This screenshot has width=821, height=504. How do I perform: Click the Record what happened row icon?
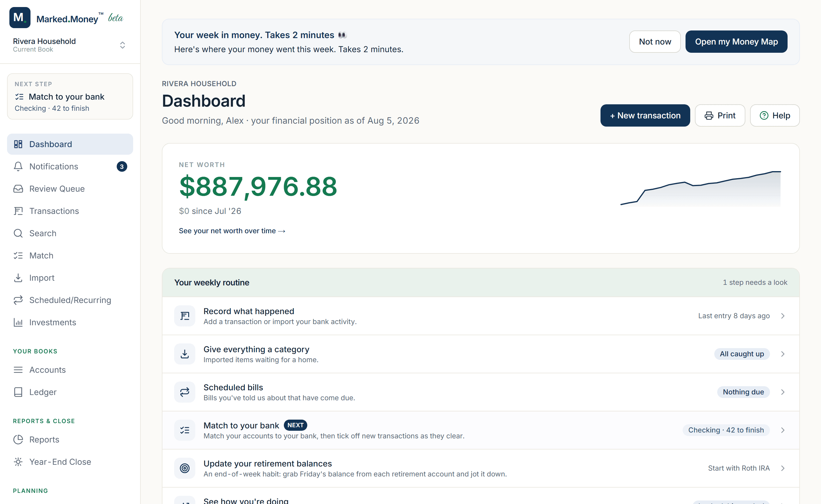pyautogui.click(x=184, y=316)
